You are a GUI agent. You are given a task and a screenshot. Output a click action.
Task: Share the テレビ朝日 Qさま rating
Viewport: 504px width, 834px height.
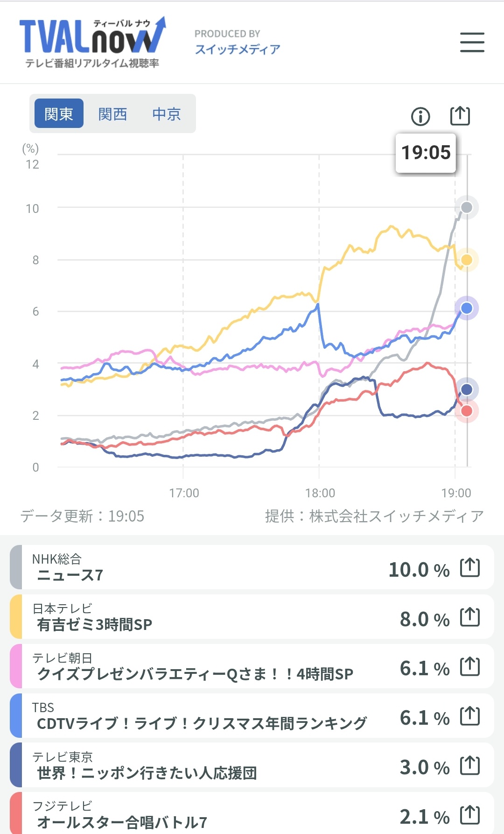469,667
